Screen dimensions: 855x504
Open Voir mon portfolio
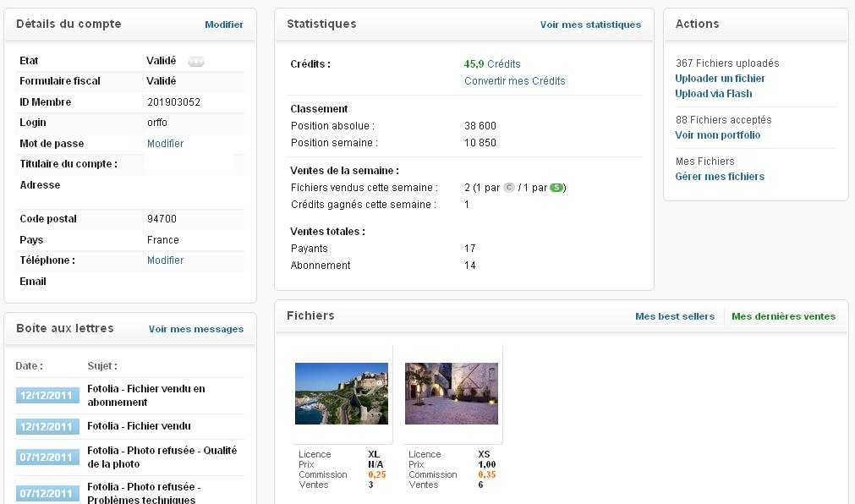click(717, 135)
